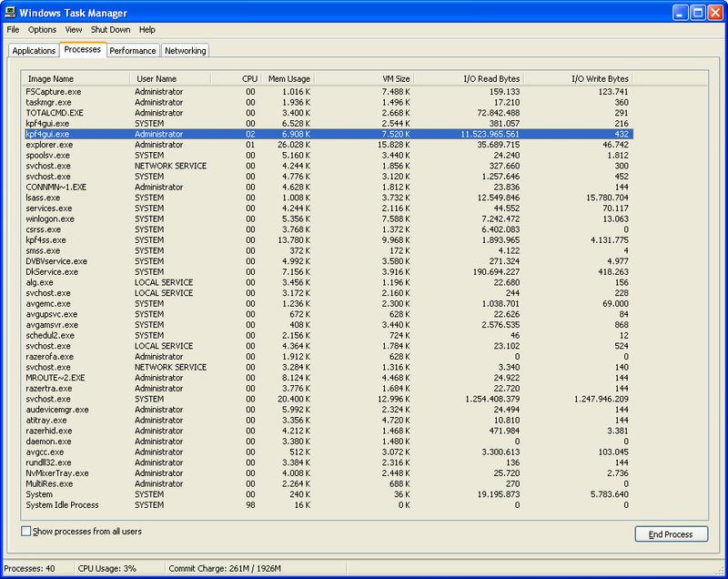The height and width of the screenshot is (579, 728).
Task: Sort by I/O Read Bytes column header
Action: point(469,79)
